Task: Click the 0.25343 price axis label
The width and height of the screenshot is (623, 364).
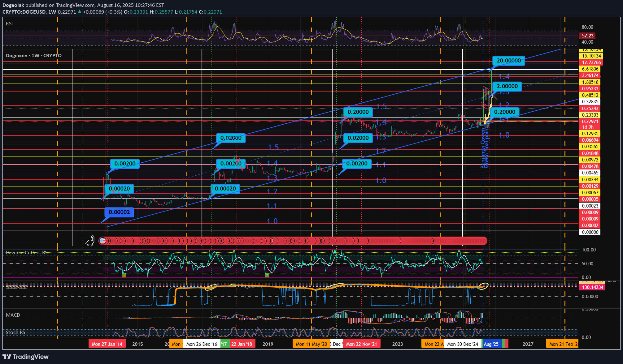Action: [x=590, y=109]
